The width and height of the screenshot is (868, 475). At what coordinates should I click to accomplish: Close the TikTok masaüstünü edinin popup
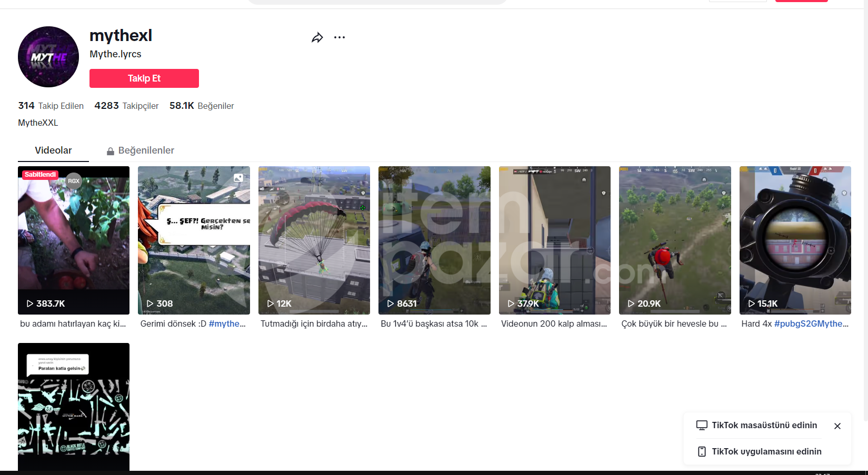(837, 426)
